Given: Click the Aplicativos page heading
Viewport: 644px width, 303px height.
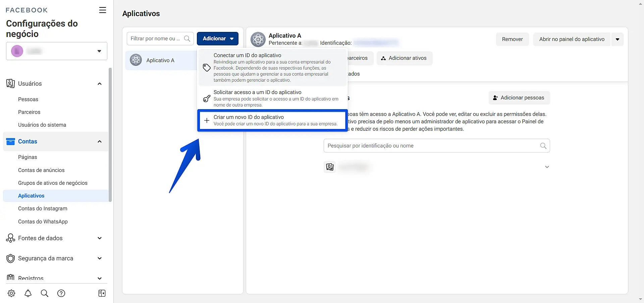Looking at the screenshot, I should click(x=141, y=14).
